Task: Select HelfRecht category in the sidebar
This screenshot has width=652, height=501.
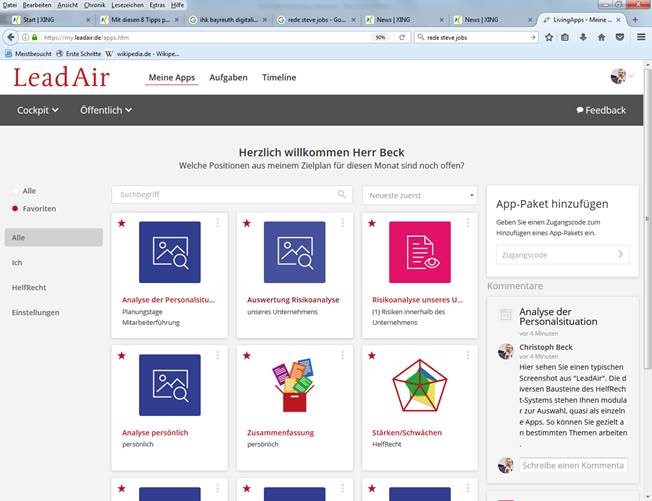Action: point(29,287)
